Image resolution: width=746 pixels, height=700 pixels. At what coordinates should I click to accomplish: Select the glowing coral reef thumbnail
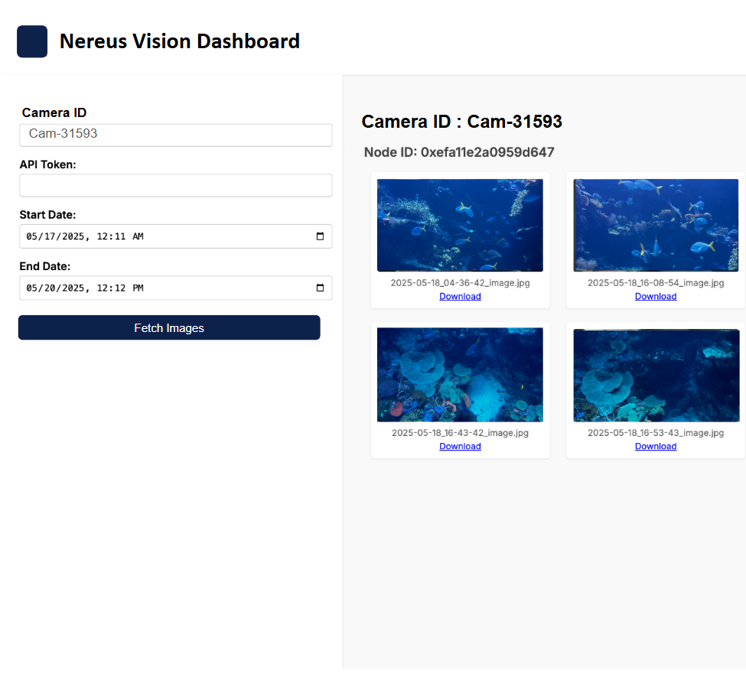pyautogui.click(x=460, y=374)
